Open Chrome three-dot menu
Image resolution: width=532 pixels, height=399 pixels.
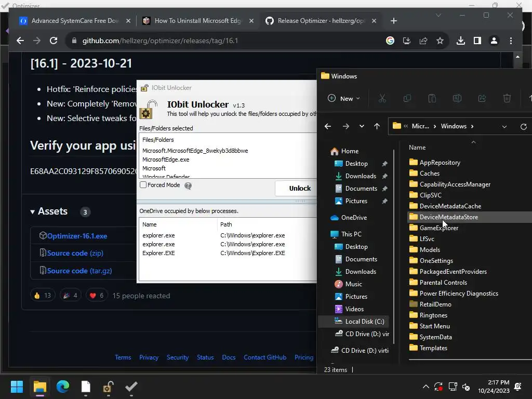[x=511, y=41]
